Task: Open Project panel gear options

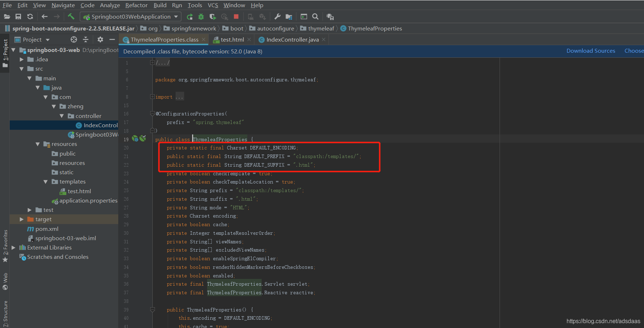Action: [100, 39]
